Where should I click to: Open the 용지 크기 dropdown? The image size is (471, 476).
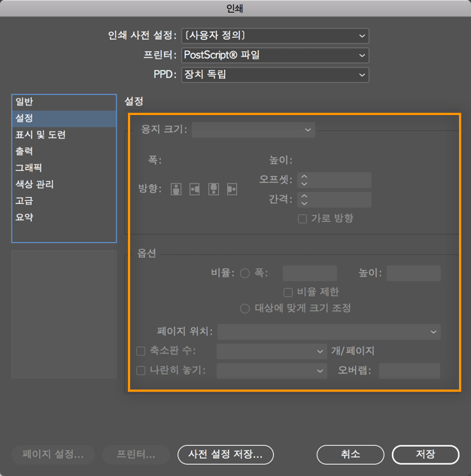coord(254,130)
